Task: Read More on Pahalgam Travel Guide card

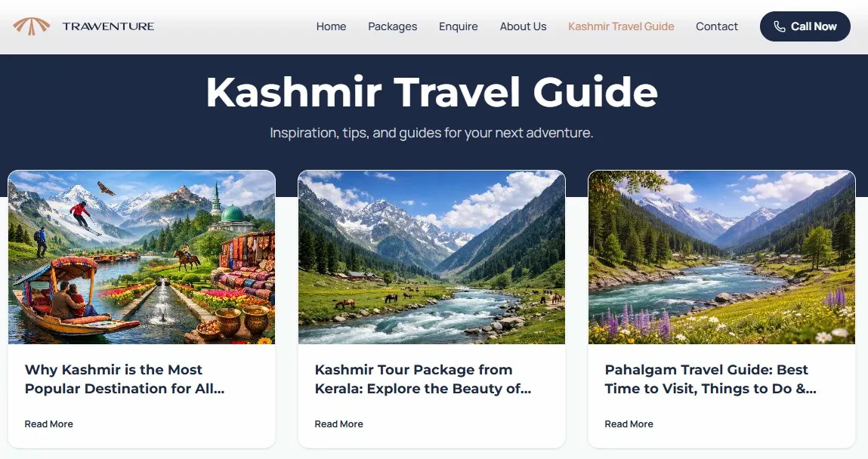Action: 629,424
